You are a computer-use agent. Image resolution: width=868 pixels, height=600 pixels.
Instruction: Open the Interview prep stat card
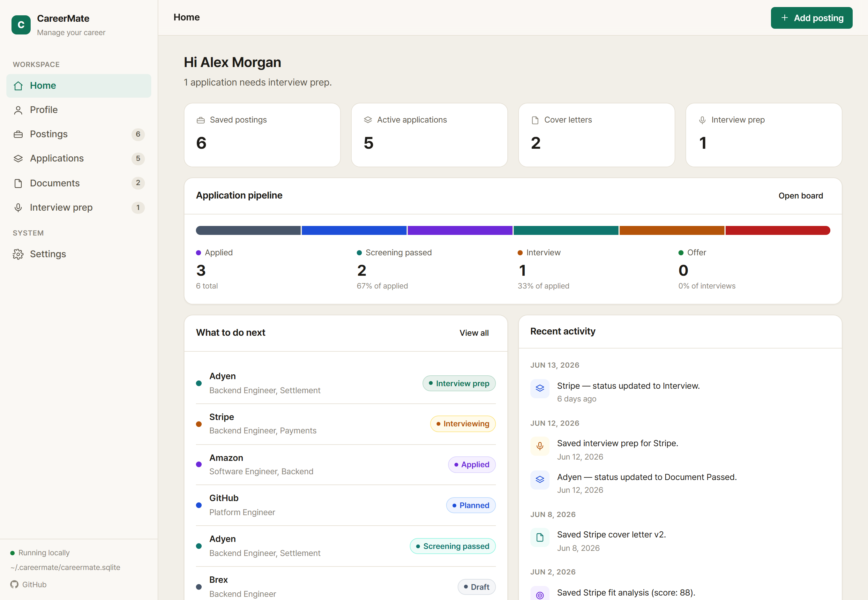(764, 135)
